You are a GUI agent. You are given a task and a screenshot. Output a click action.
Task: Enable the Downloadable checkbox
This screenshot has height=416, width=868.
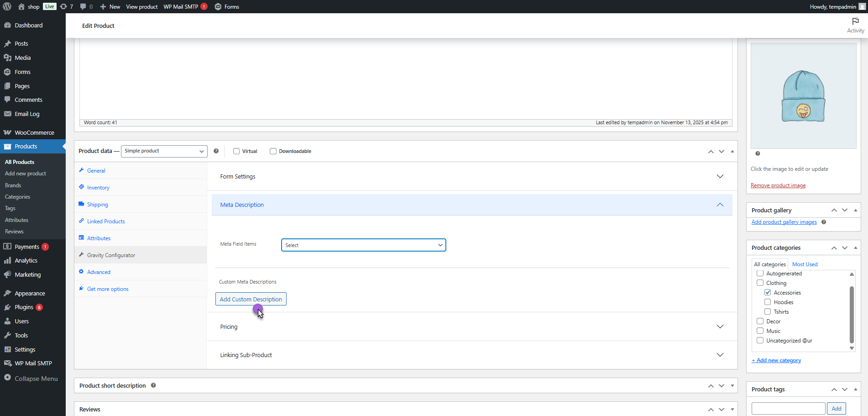point(273,151)
